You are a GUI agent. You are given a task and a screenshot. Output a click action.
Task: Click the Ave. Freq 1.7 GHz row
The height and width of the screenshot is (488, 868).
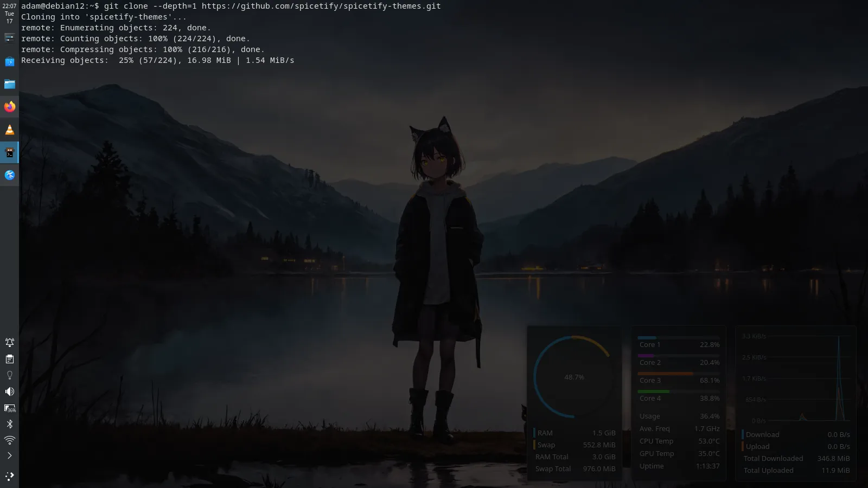679,428
